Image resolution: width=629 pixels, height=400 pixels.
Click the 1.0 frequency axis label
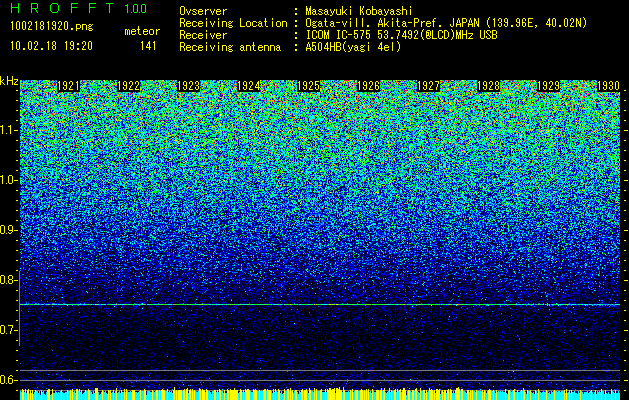(8, 180)
